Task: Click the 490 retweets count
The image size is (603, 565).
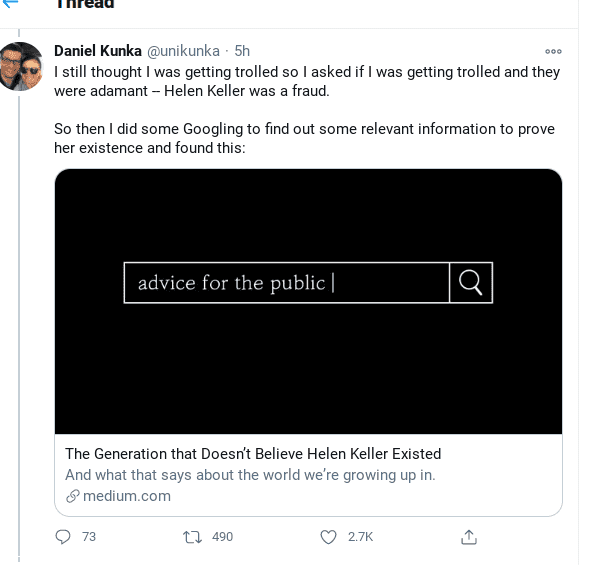Action: pos(222,537)
